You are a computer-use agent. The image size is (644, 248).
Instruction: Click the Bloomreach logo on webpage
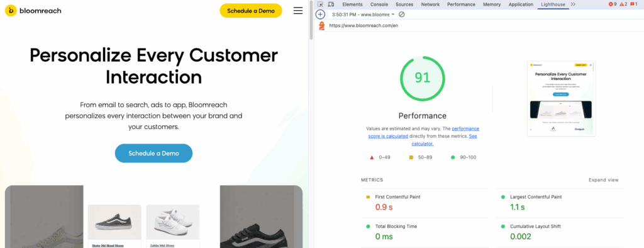pyautogui.click(x=33, y=11)
